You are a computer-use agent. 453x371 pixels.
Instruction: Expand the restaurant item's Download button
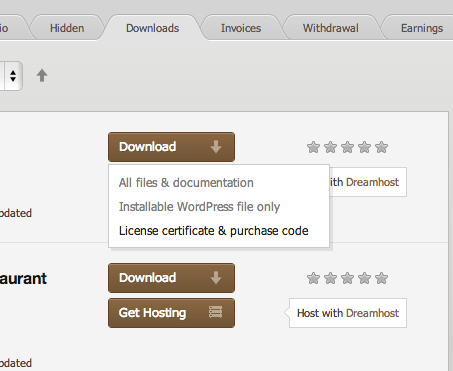tap(171, 278)
